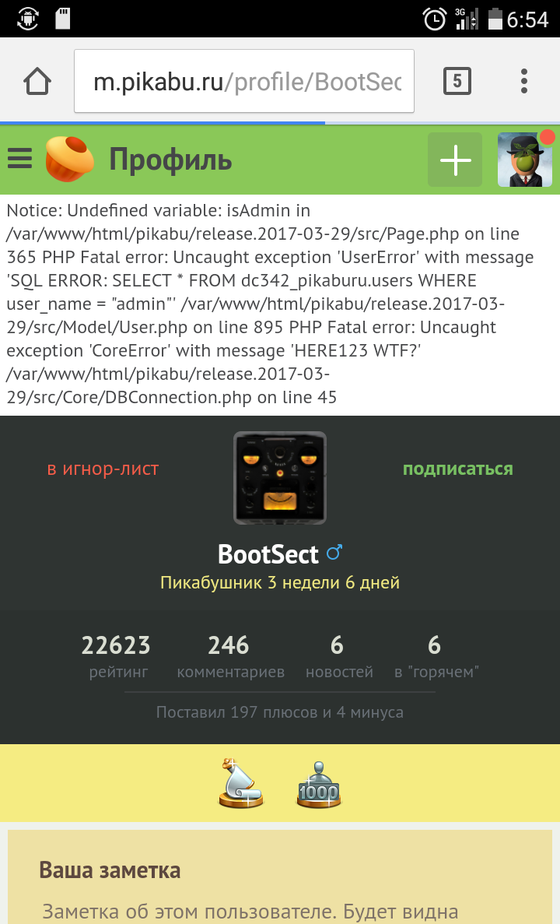The image size is (560, 924).
Task: Open the hamburger navigation menu
Action: click(19, 160)
